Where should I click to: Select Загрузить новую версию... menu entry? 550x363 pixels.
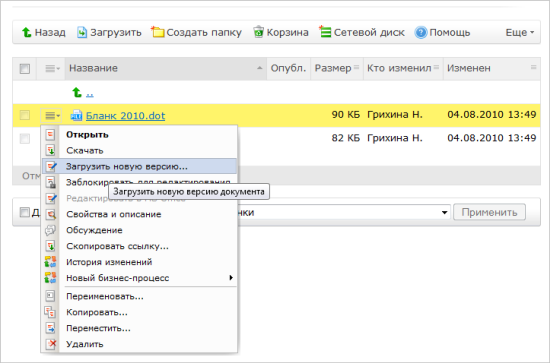coord(139,166)
